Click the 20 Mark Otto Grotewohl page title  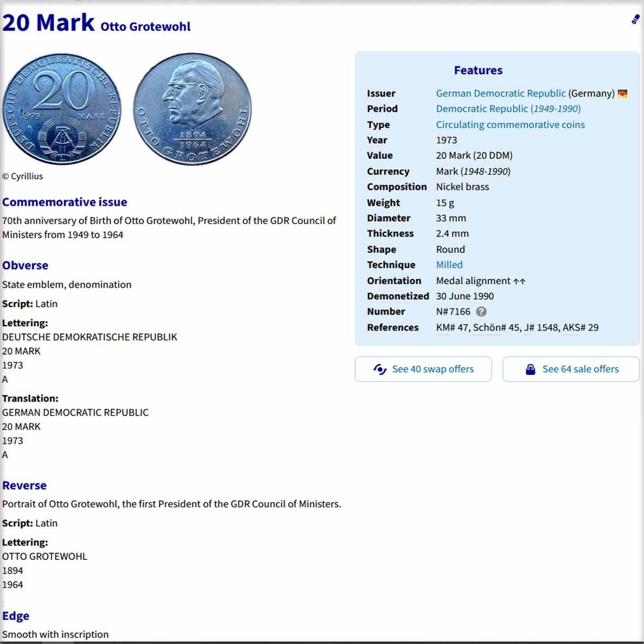(97, 23)
